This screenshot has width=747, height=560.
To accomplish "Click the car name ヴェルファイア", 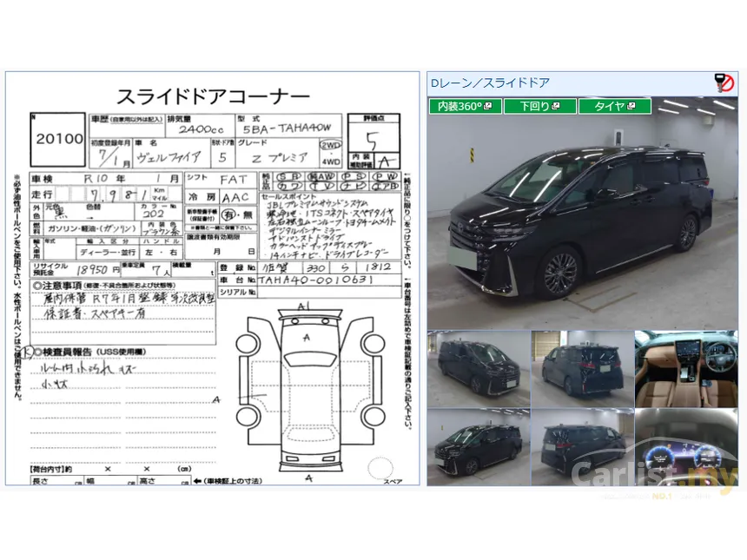I will tap(169, 157).
